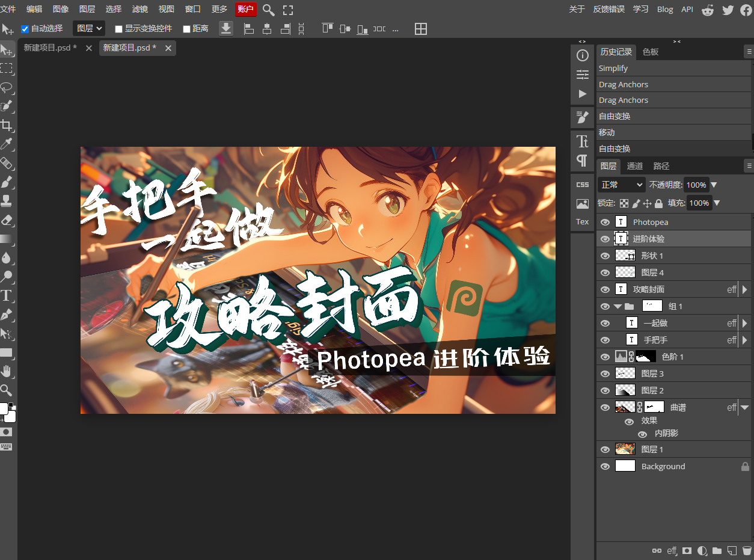Open the 文件 menu
The width and height of the screenshot is (754, 560).
pos(8,9)
